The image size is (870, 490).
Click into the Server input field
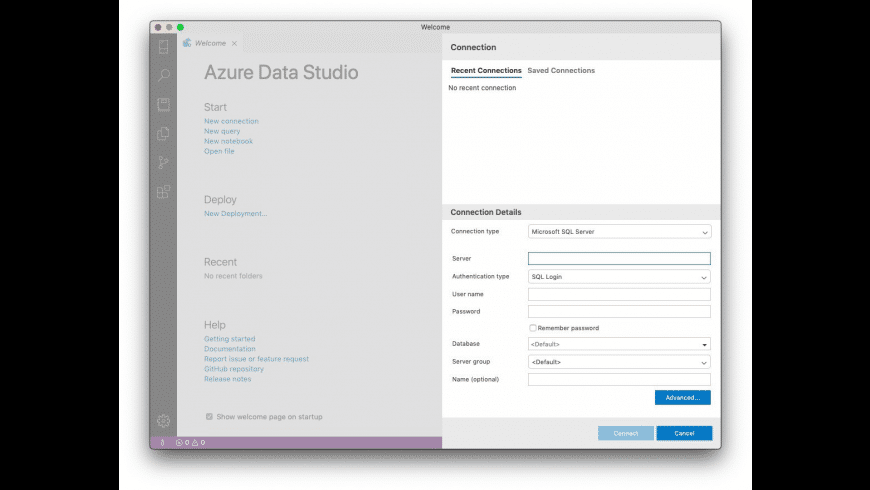[x=619, y=259]
